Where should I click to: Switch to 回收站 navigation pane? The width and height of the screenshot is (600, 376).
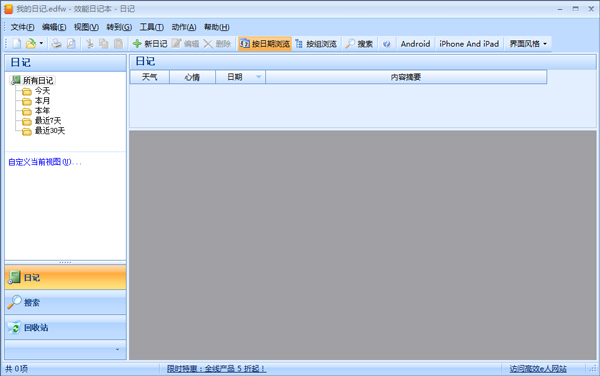[65, 327]
